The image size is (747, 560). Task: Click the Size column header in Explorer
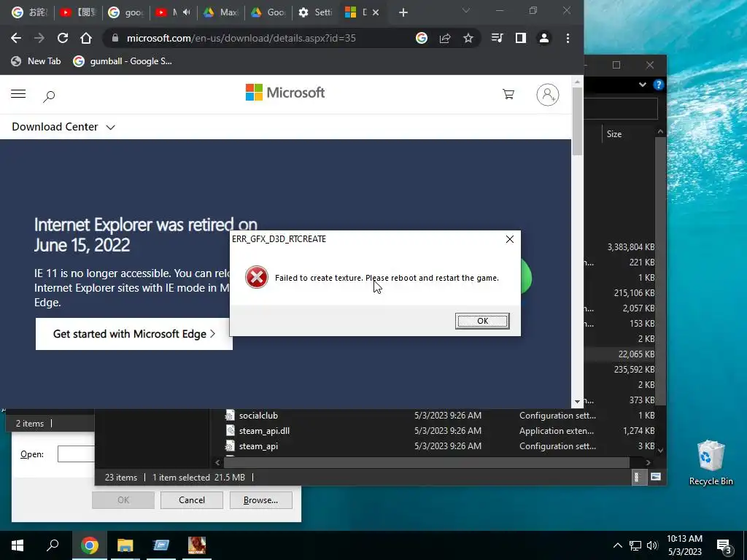tap(614, 134)
